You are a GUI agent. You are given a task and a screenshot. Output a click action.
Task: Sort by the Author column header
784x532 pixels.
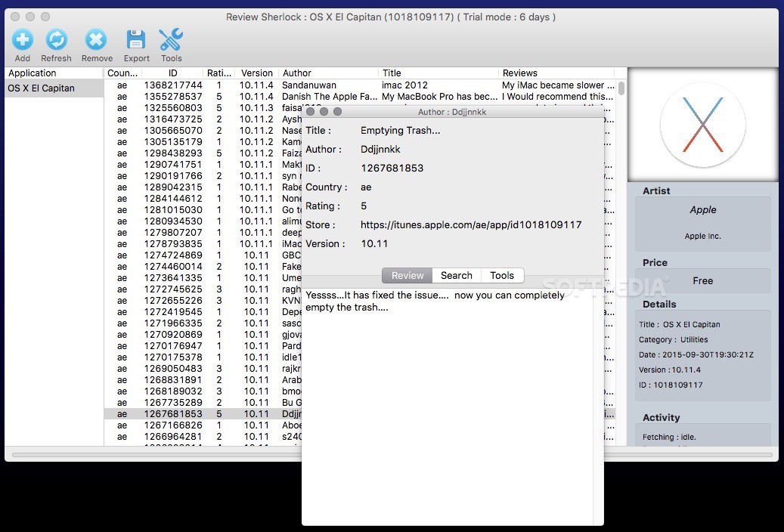tap(329, 73)
